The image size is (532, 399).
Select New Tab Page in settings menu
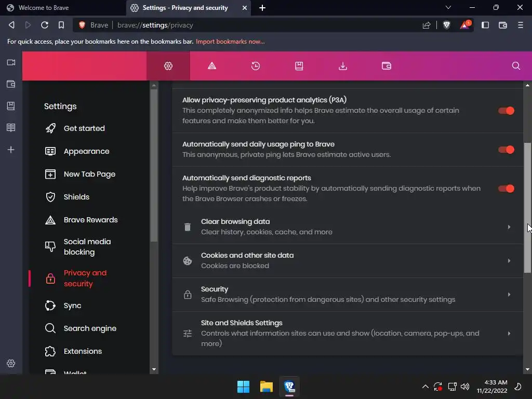(89, 174)
